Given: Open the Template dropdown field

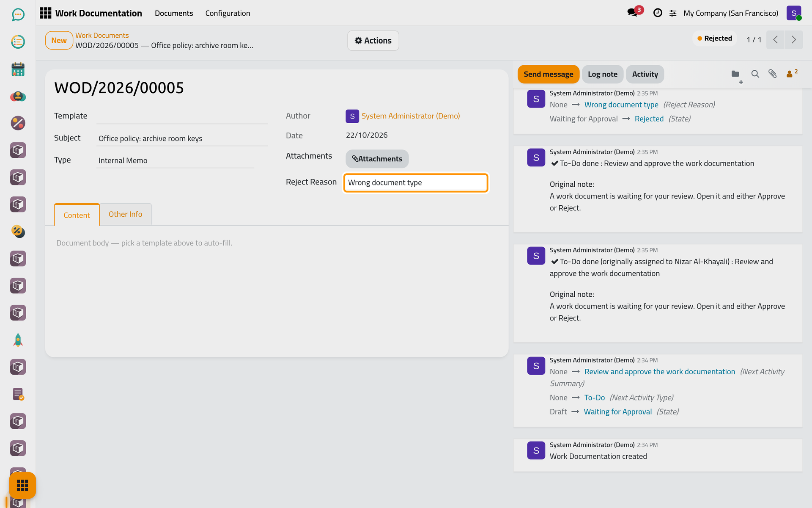Looking at the screenshot, I should click(x=182, y=116).
